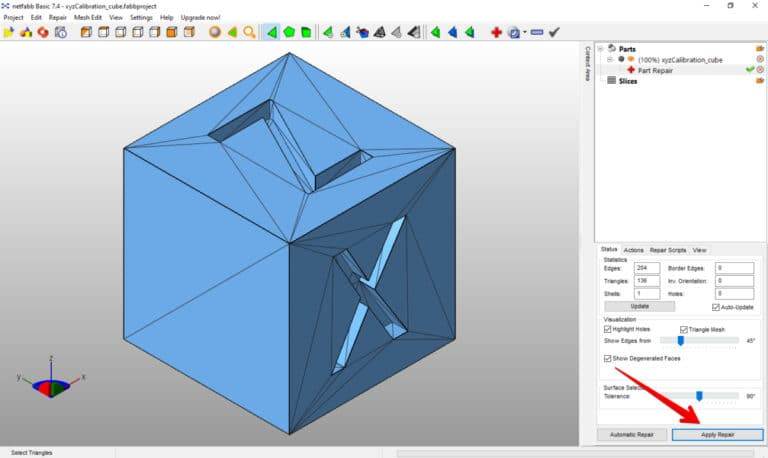
Task: Toggle the Auto-Update checkbox
Action: click(x=716, y=307)
